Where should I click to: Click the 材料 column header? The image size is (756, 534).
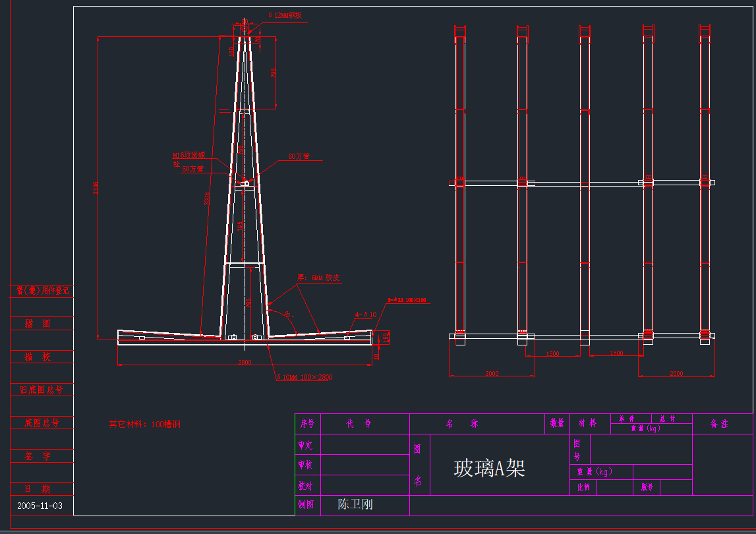(587, 423)
